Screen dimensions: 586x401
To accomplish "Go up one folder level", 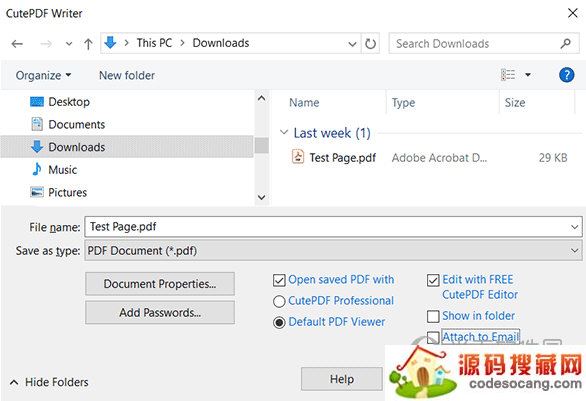I will coord(88,44).
